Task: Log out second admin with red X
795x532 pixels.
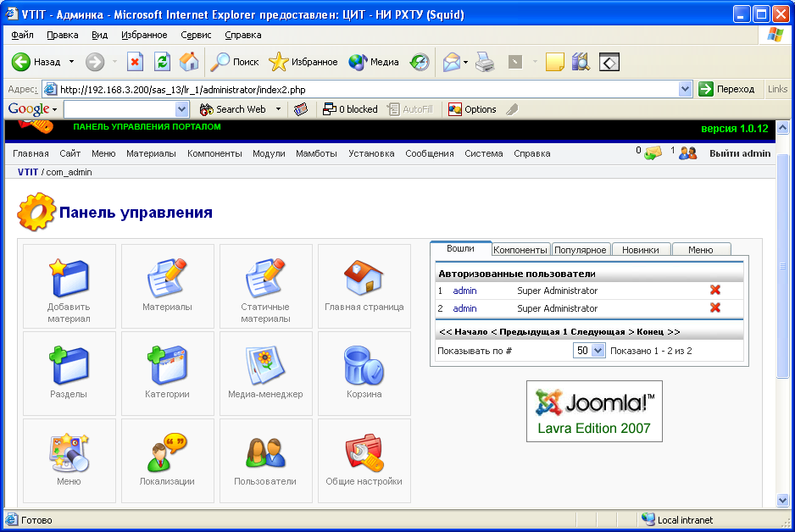Action: click(x=714, y=308)
